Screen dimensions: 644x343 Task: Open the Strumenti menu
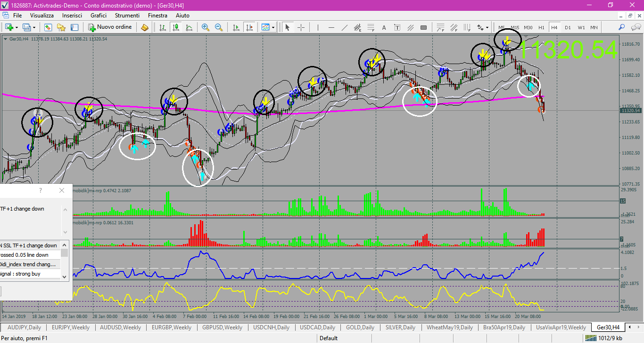click(127, 16)
